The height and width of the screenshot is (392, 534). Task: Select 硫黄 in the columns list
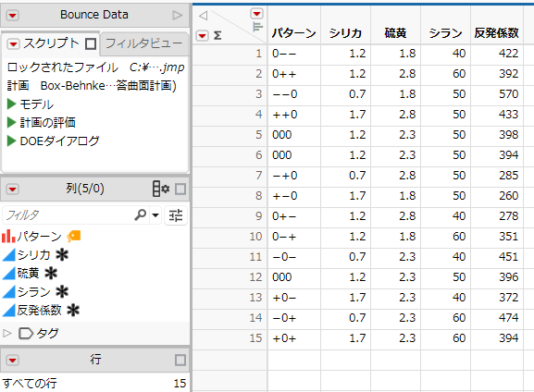click(x=29, y=274)
